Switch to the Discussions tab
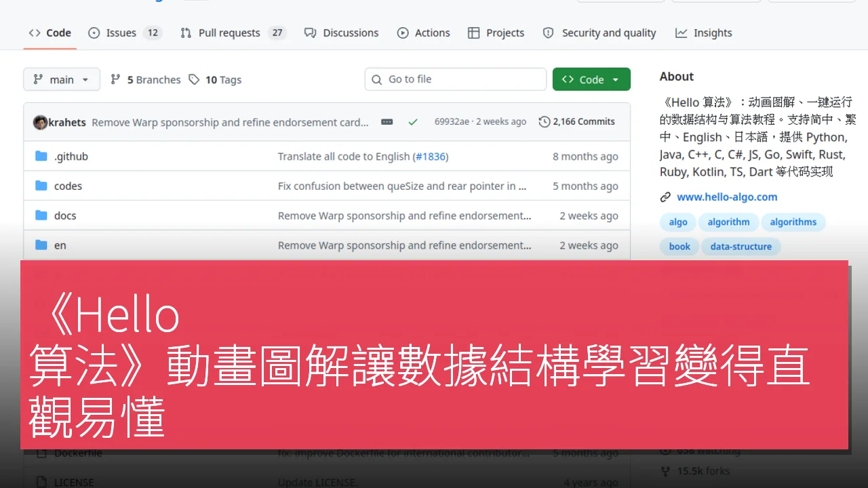The height and width of the screenshot is (488, 868). 342,33
